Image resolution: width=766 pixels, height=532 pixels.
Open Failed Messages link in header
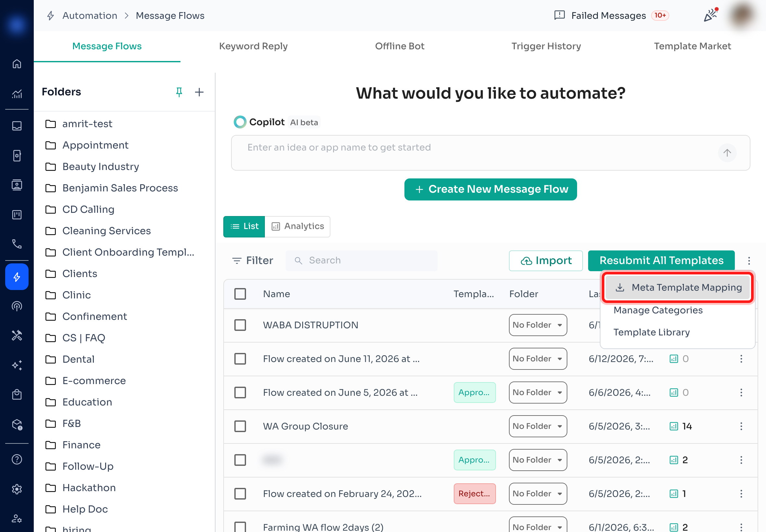coord(611,15)
